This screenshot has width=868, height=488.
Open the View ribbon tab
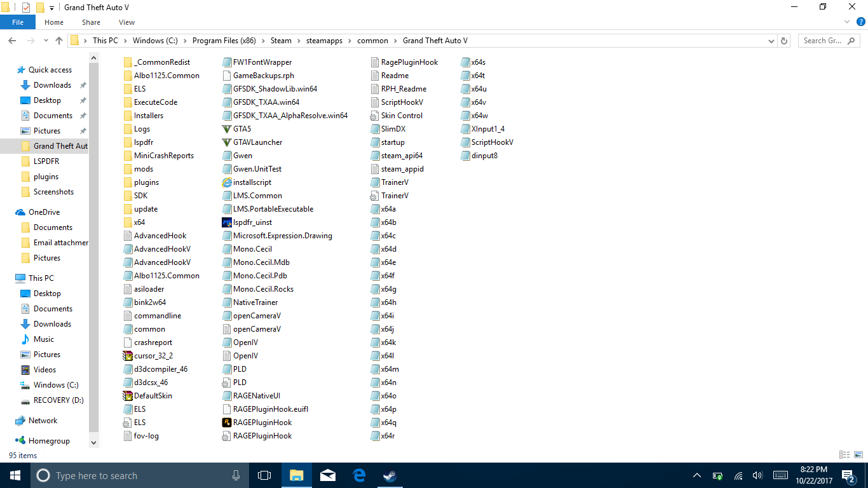click(126, 22)
